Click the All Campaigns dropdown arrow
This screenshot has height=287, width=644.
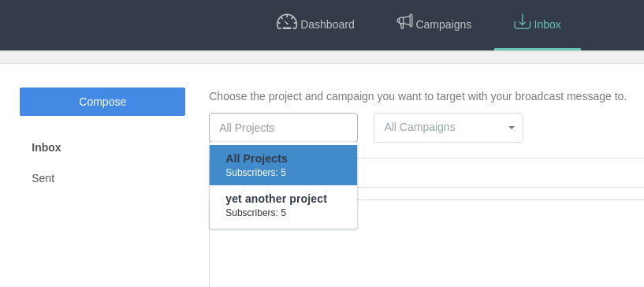[x=512, y=128]
